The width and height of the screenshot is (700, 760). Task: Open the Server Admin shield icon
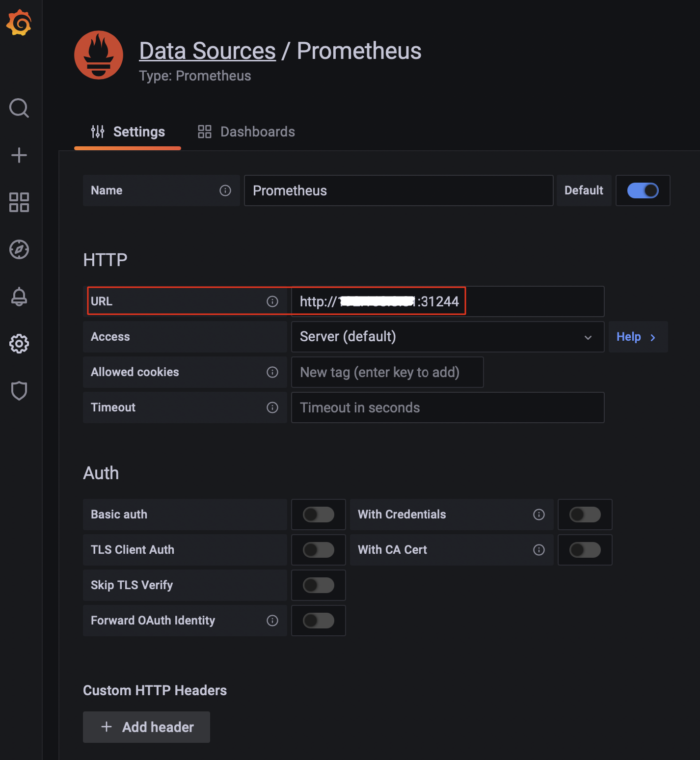[x=19, y=391]
